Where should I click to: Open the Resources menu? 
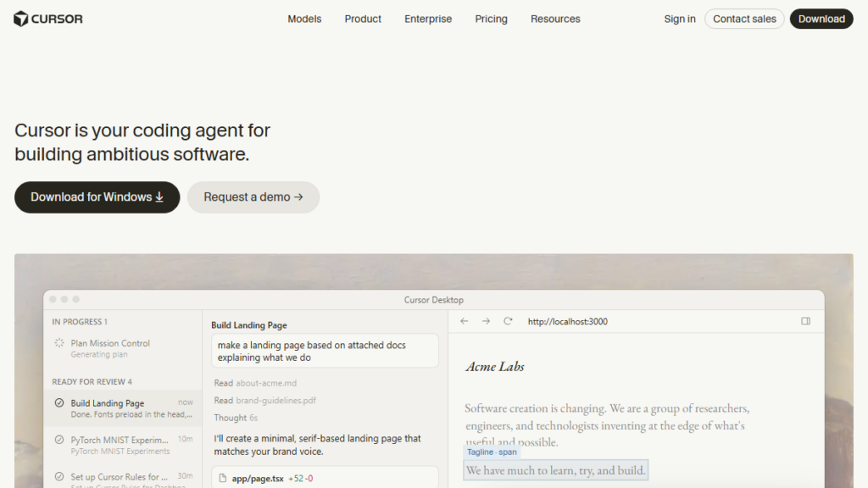click(555, 19)
